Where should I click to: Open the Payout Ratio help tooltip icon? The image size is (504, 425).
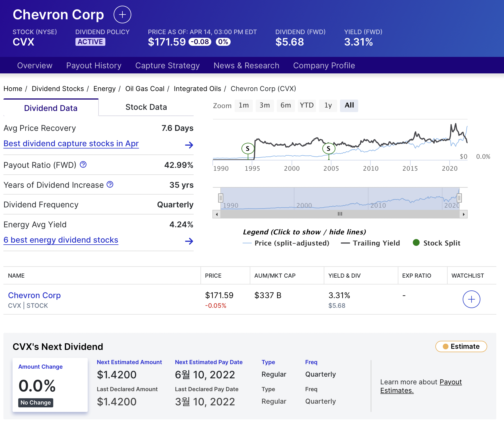click(x=83, y=164)
